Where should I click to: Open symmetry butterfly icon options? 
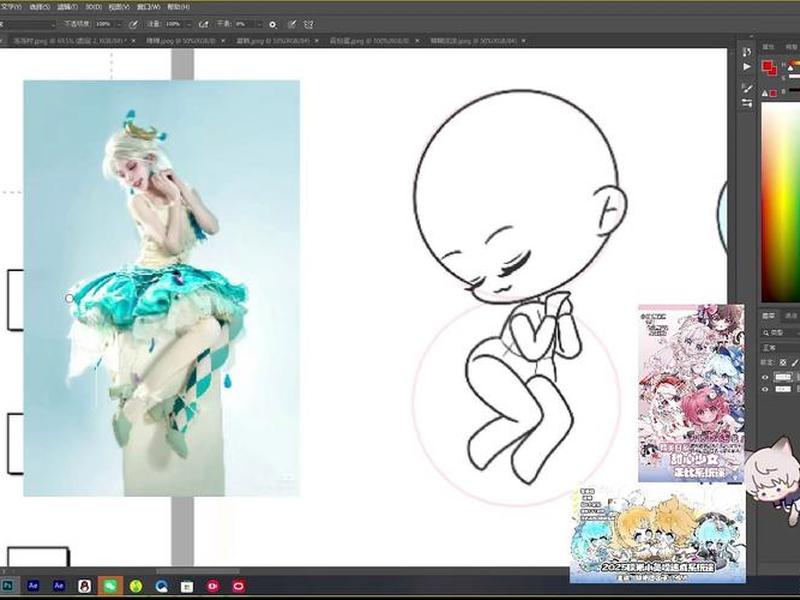(x=309, y=24)
